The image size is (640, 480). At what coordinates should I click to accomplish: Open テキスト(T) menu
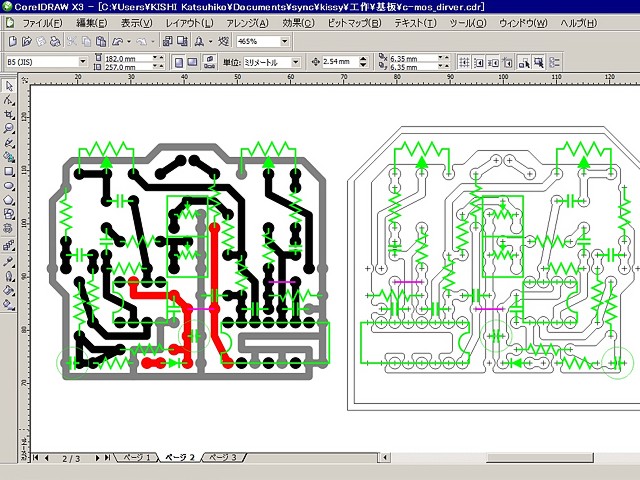click(415, 23)
